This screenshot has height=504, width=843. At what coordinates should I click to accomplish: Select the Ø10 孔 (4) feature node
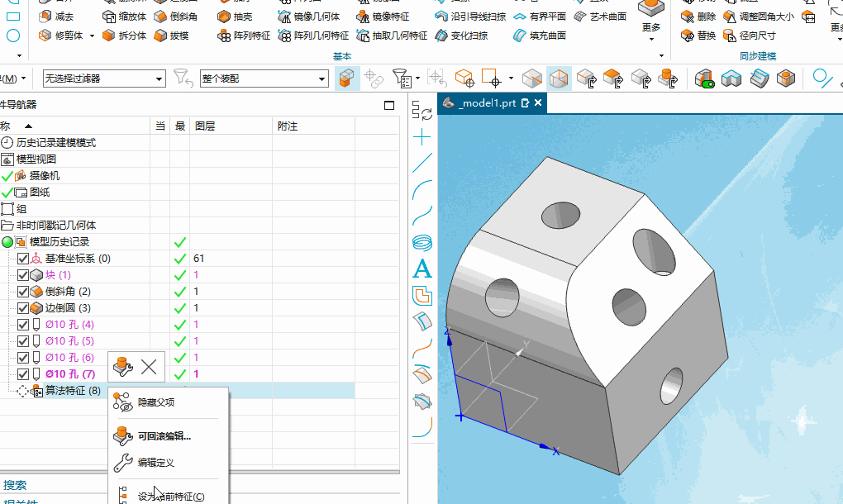click(69, 325)
